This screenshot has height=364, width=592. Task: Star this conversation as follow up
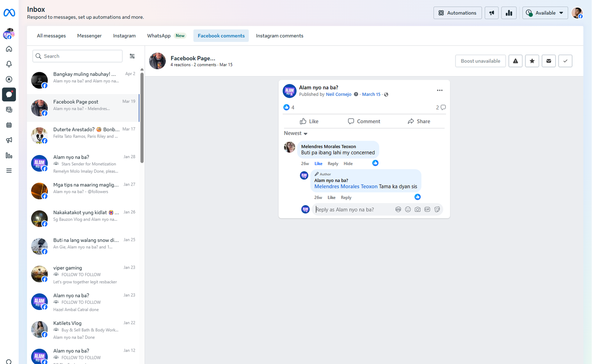pos(532,61)
